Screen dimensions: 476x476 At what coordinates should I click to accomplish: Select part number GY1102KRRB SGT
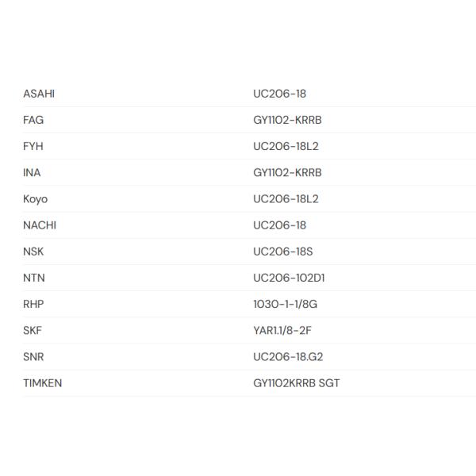pos(297,383)
